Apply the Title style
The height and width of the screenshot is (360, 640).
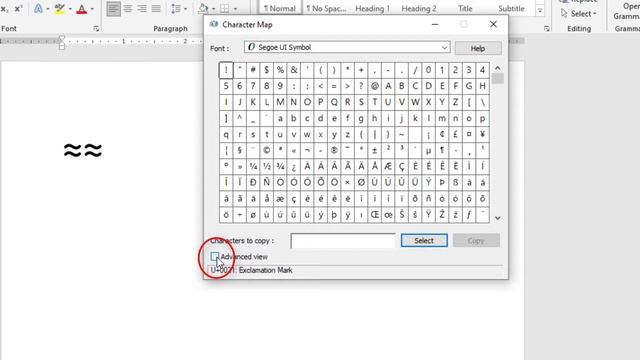tap(465, 8)
